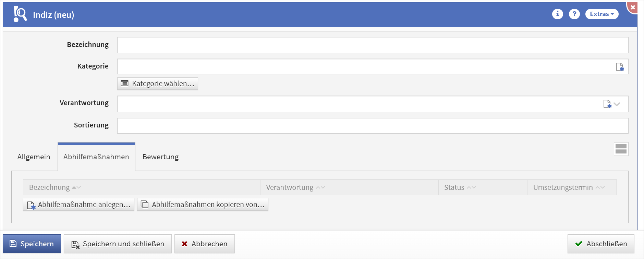Close the dialog with the red X
This screenshot has width=644, height=259.
(633, 7)
